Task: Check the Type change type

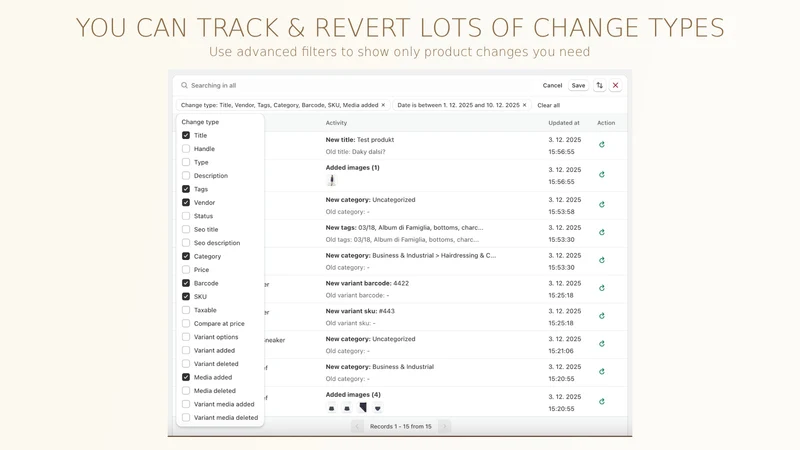Action: click(186, 162)
